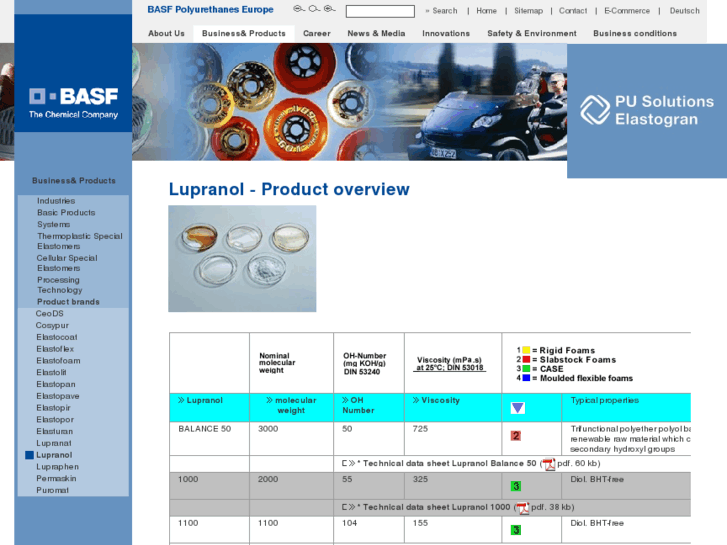Open Processing Technology in the sidebar
The width and height of the screenshot is (727, 545).
click(x=59, y=285)
